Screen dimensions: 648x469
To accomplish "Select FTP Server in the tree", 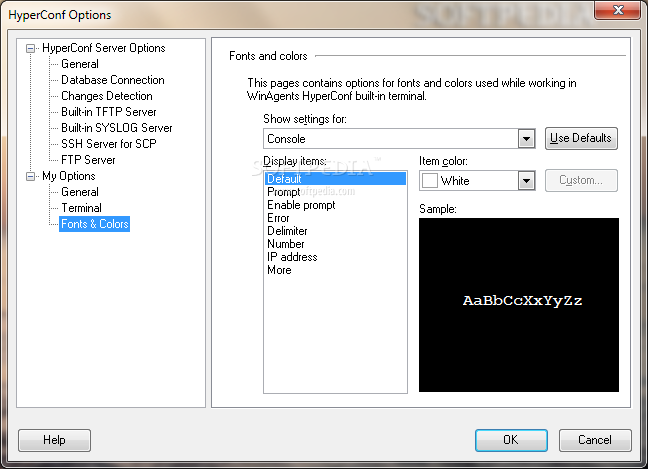I will pos(88,160).
